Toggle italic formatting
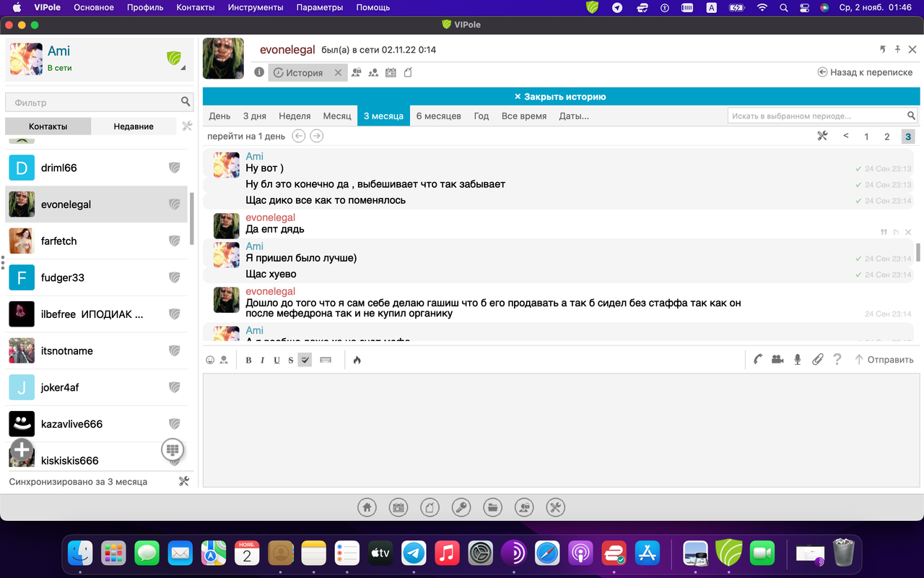 tap(263, 360)
